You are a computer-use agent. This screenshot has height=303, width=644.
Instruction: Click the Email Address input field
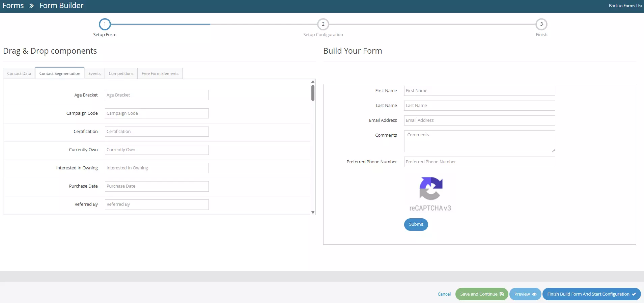479,120
